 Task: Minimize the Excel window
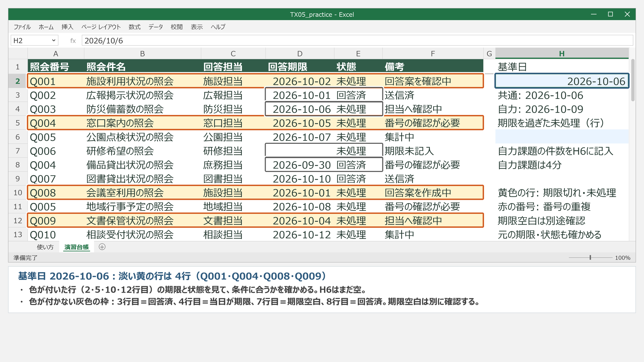594,14
